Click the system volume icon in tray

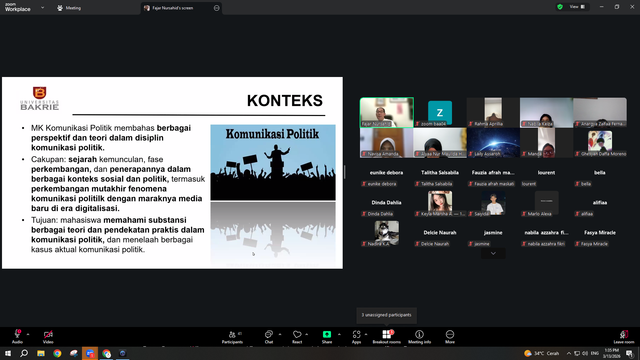pyautogui.click(x=585, y=353)
